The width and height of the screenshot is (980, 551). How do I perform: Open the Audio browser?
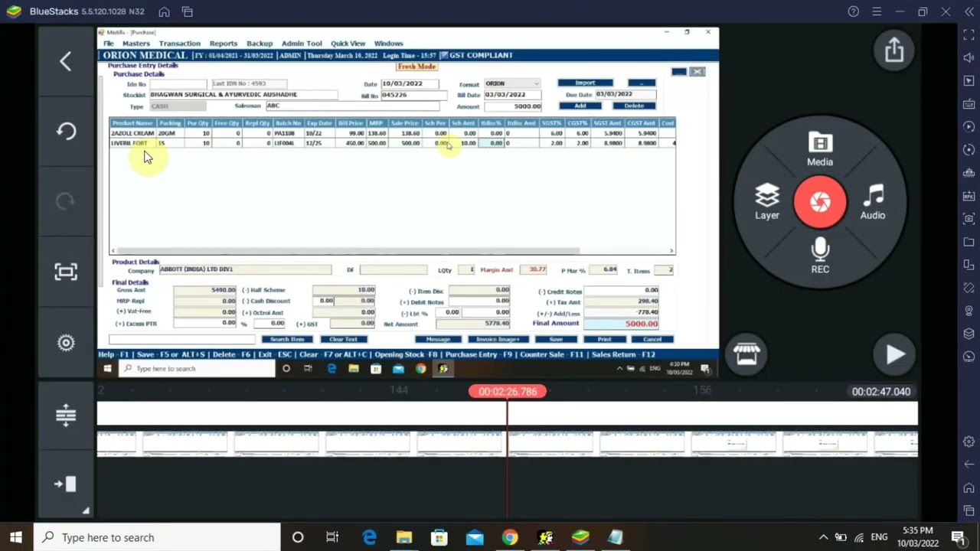(873, 203)
